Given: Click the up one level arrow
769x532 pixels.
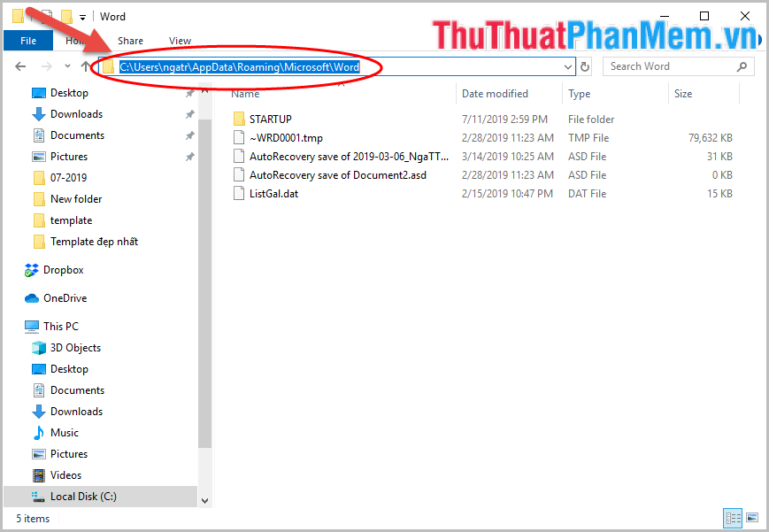Looking at the screenshot, I should [84, 66].
